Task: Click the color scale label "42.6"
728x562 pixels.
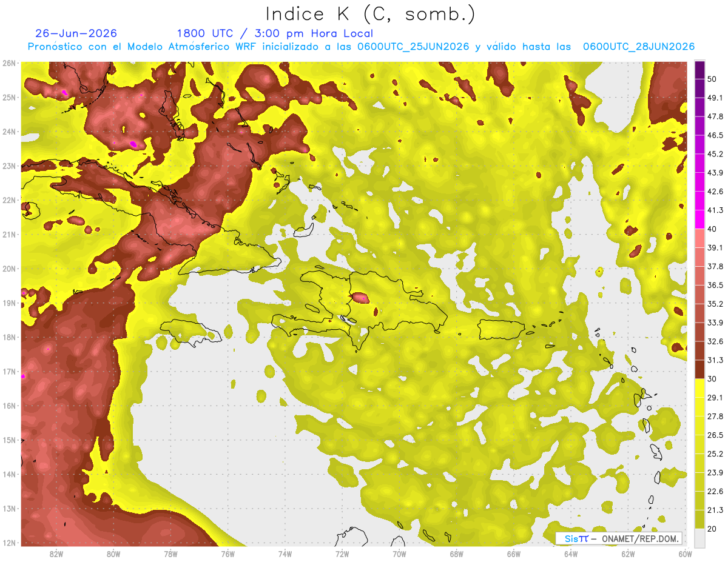Action: [x=715, y=192]
